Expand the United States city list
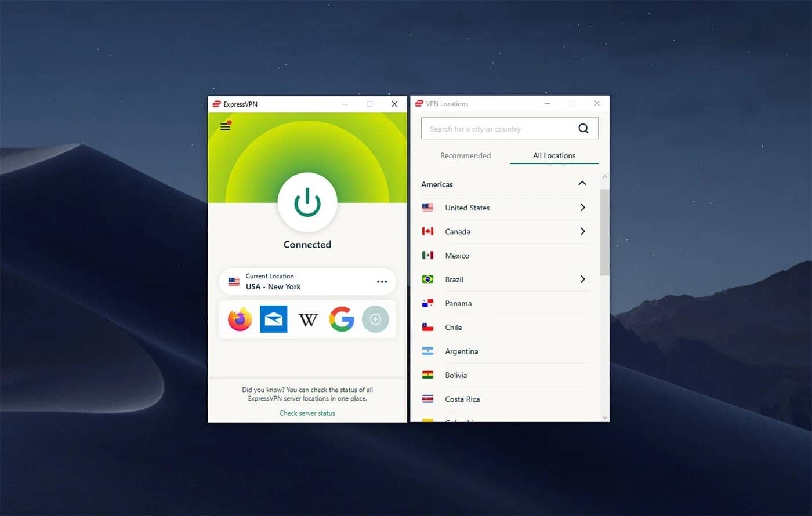Screen dimensions: 812x516 point(582,208)
